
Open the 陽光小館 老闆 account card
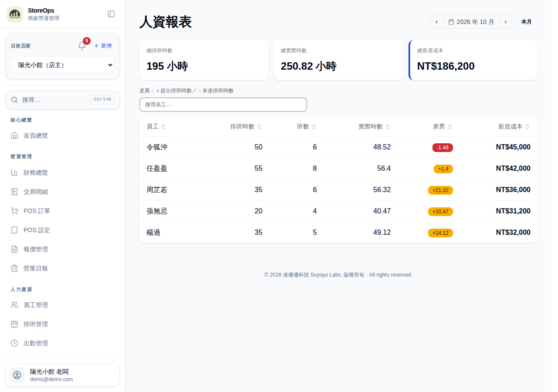(x=62, y=375)
